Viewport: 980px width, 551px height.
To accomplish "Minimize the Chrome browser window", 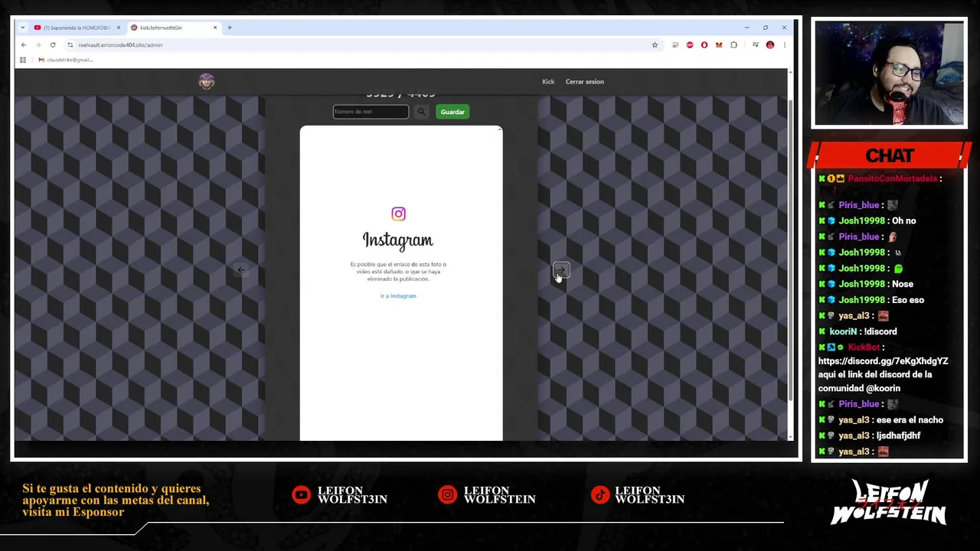I will tap(746, 28).
